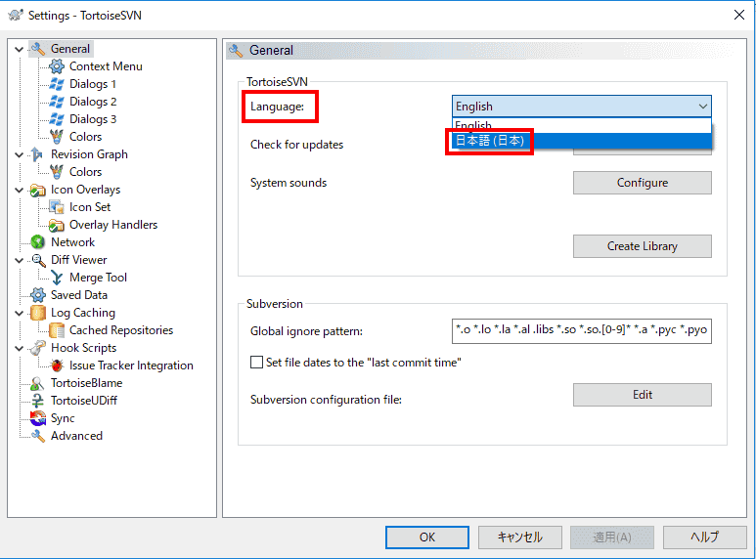Open the Language combo box arrow
The height and width of the screenshot is (559, 756).
(702, 106)
